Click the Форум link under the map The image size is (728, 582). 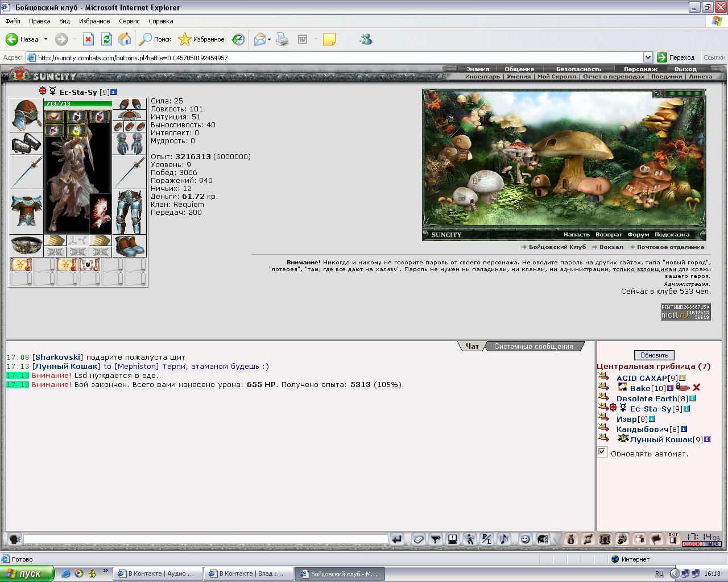638,235
